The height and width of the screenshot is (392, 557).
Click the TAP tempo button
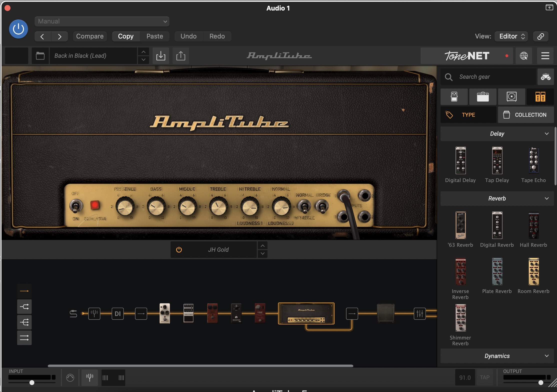coord(485,377)
